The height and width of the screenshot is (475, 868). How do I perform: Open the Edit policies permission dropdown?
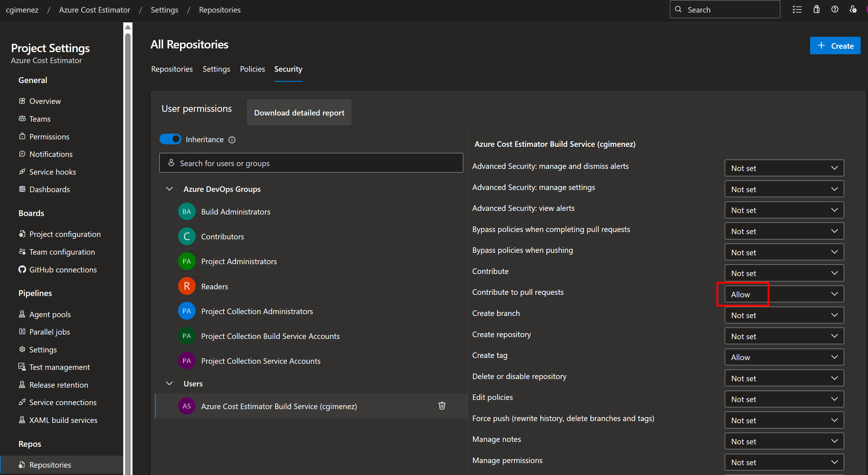pyautogui.click(x=784, y=399)
